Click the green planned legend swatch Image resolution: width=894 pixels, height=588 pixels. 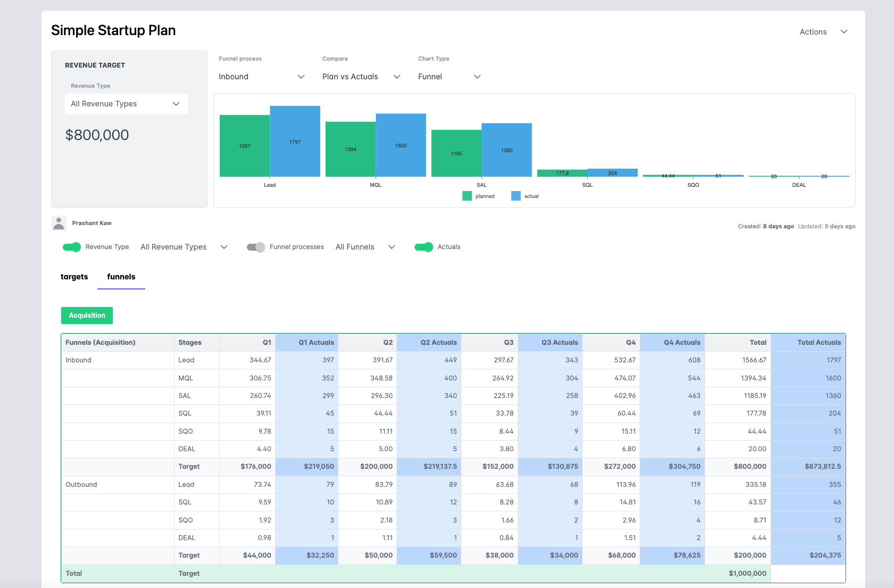pos(467,196)
